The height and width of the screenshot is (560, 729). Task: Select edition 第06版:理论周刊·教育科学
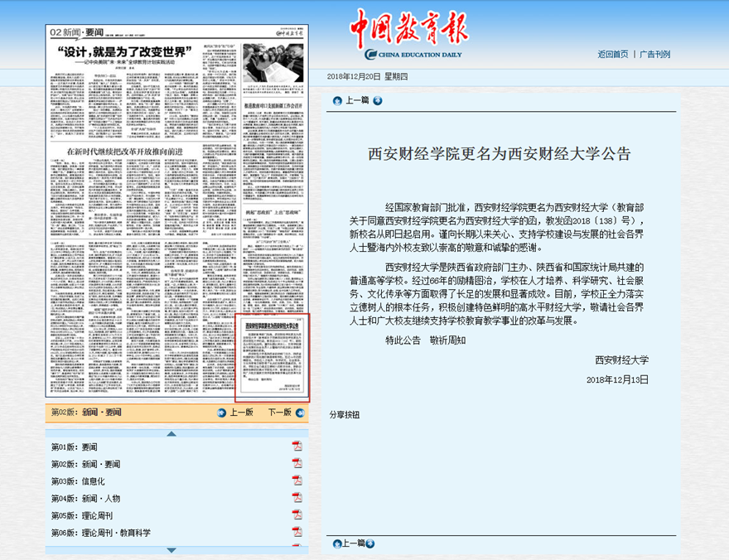[x=101, y=533]
